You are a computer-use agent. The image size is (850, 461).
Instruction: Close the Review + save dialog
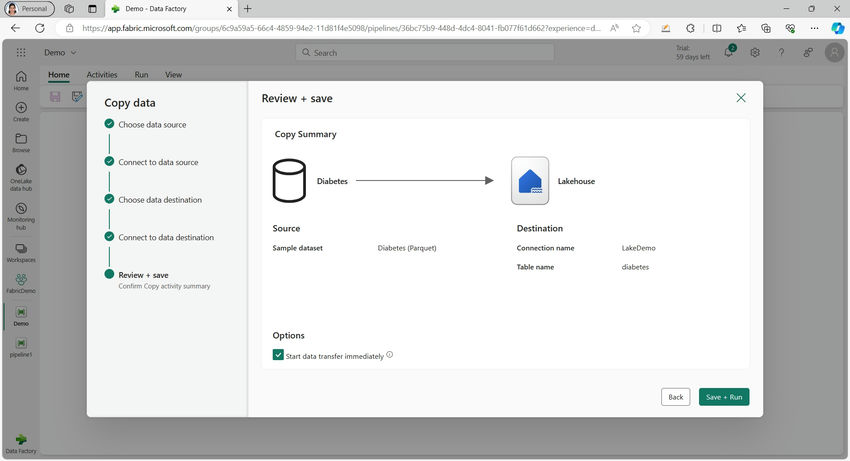[x=741, y=98]
